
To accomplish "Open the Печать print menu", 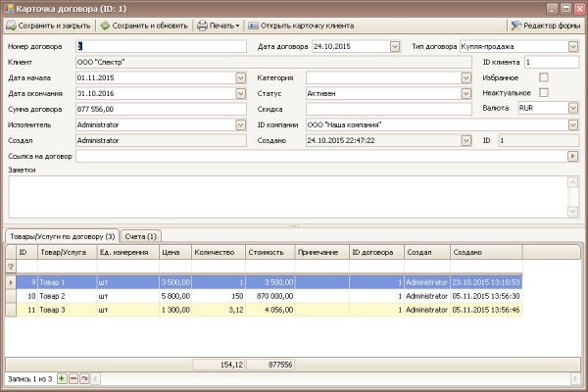I will click(x=218, y=25).
